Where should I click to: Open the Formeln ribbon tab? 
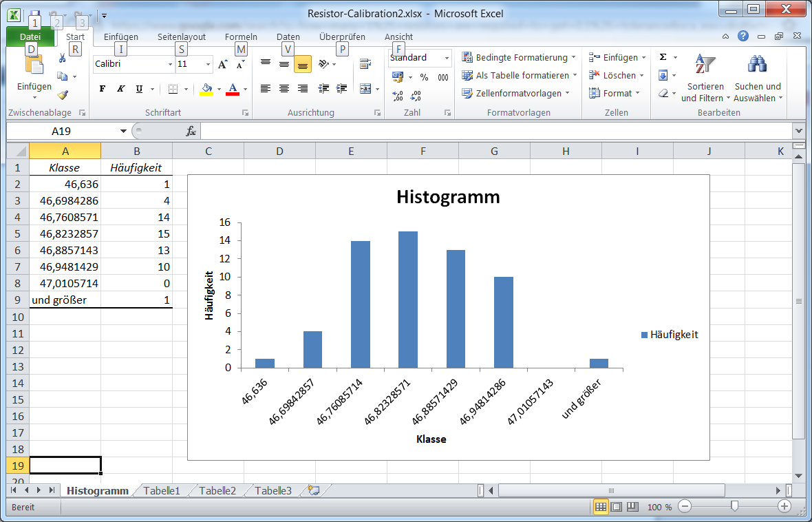coord(241,37)
